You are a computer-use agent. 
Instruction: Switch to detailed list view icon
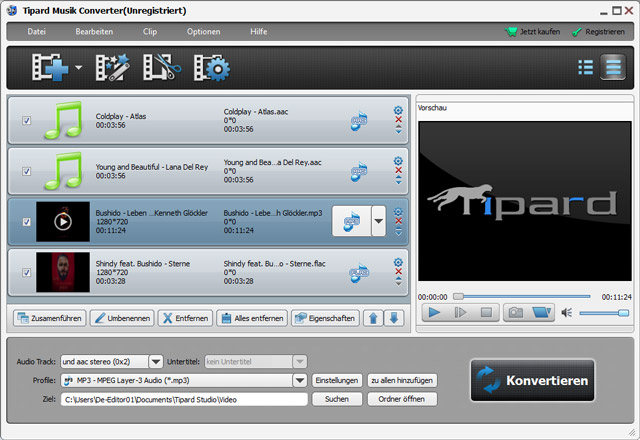tap(613, 67)
